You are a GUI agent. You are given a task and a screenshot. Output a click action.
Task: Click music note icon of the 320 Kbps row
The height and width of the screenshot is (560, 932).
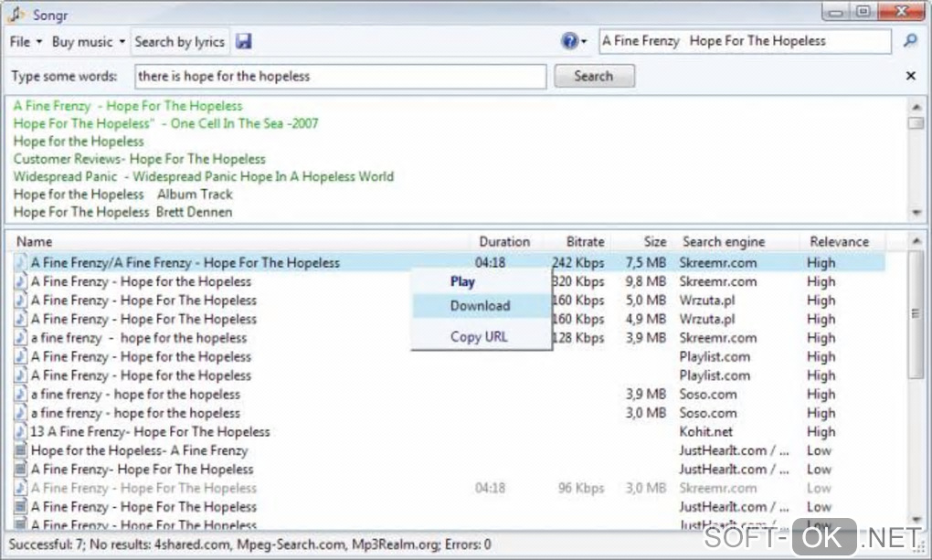tap(21, 281)
